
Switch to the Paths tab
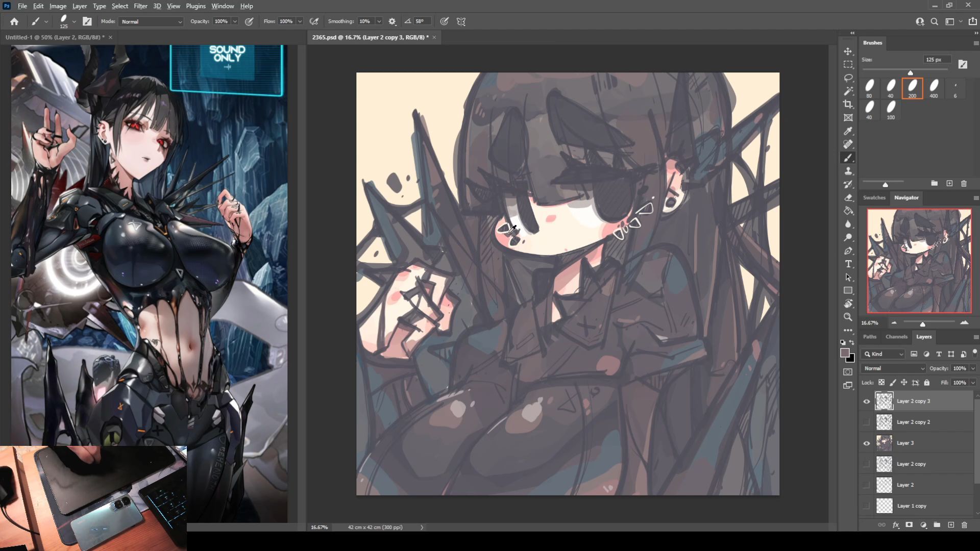(869, 337)
